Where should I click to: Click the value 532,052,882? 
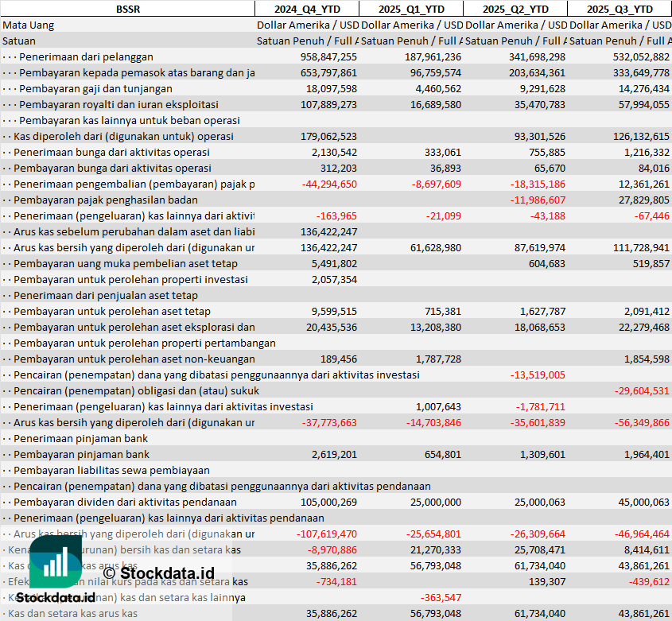click(x=641, y=56)
